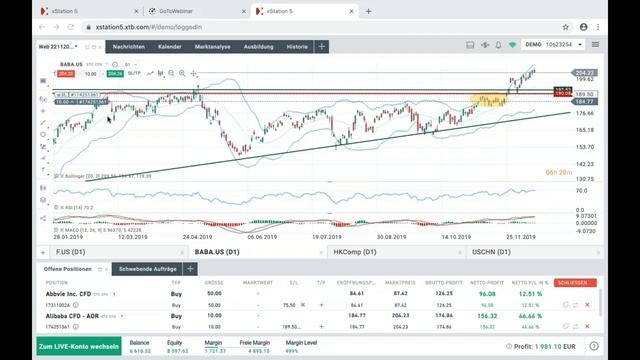Close the BABA.US (D1) chart tab
The image size is (640, 360).
point(321,253)
